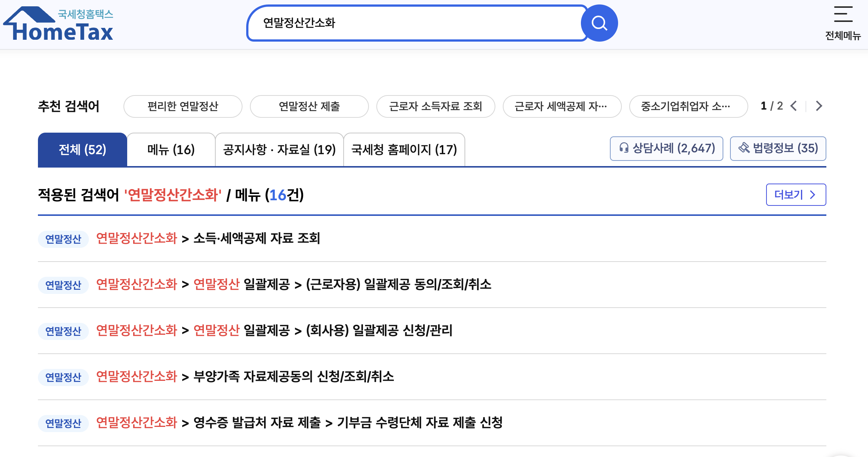The image size is (868, 457).
Task: Click the search input field
Action: click(x=413, y=23)
